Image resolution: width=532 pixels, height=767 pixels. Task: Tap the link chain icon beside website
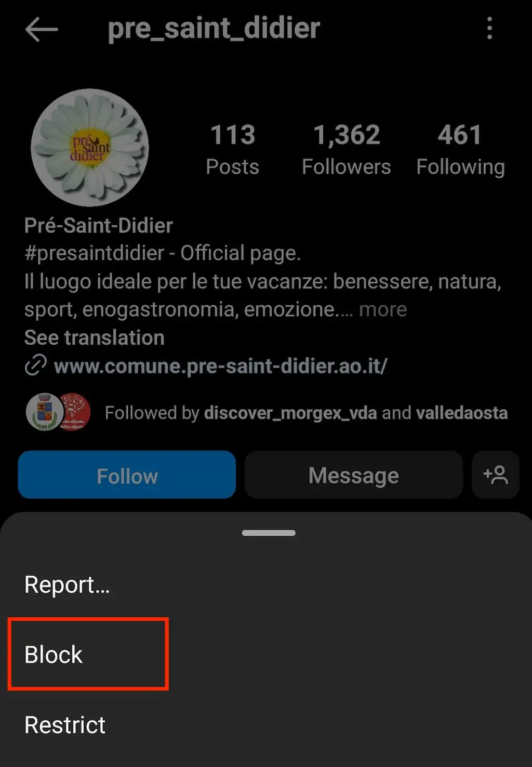pos(36,365)
